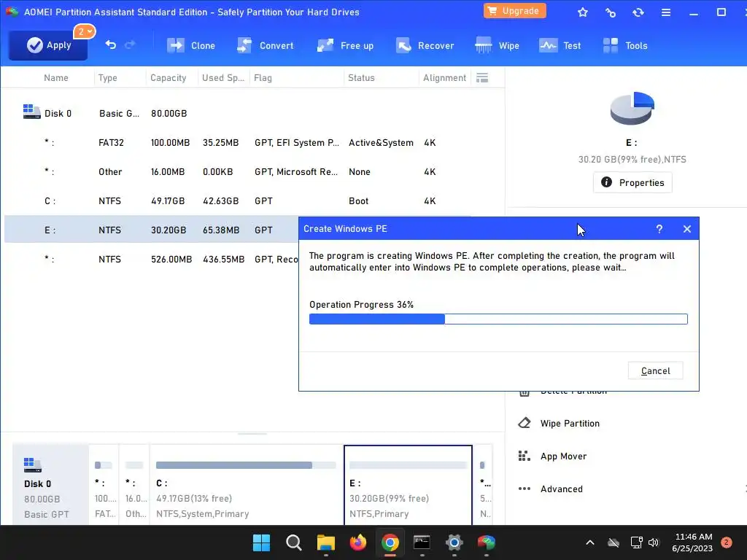Open the Tools menu
This screenshot has height=560, width=747.
[625, 46]
